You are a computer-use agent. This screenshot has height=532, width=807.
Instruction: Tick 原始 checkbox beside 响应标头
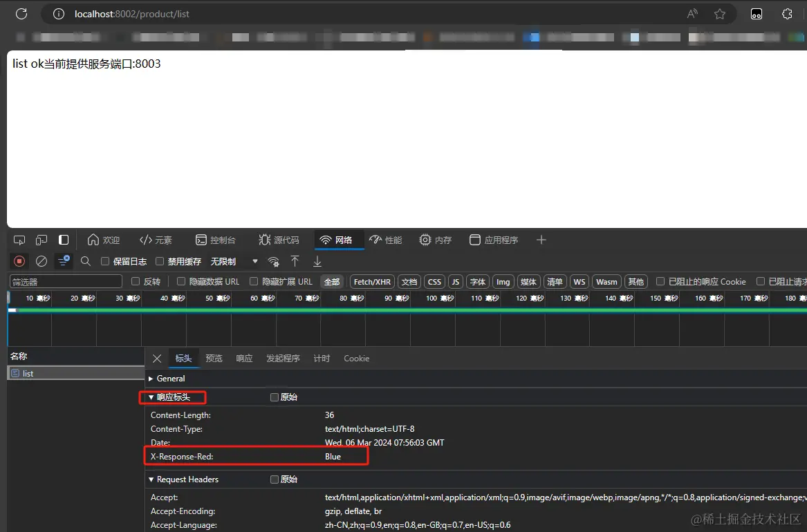coord(275,397)
